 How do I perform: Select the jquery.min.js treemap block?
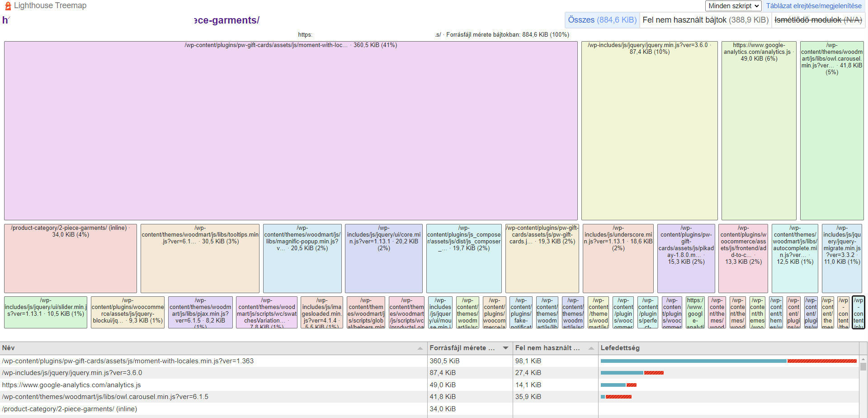[649, 131]
